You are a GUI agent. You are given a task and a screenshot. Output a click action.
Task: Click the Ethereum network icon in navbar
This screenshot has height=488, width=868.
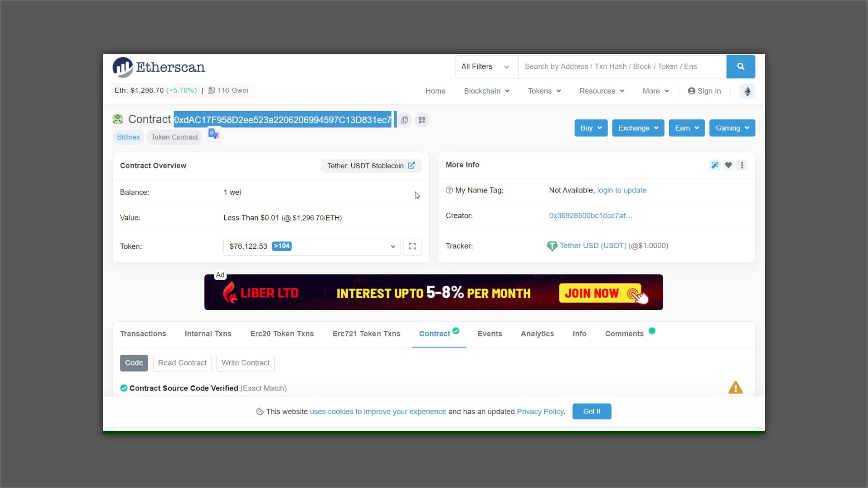747,91
